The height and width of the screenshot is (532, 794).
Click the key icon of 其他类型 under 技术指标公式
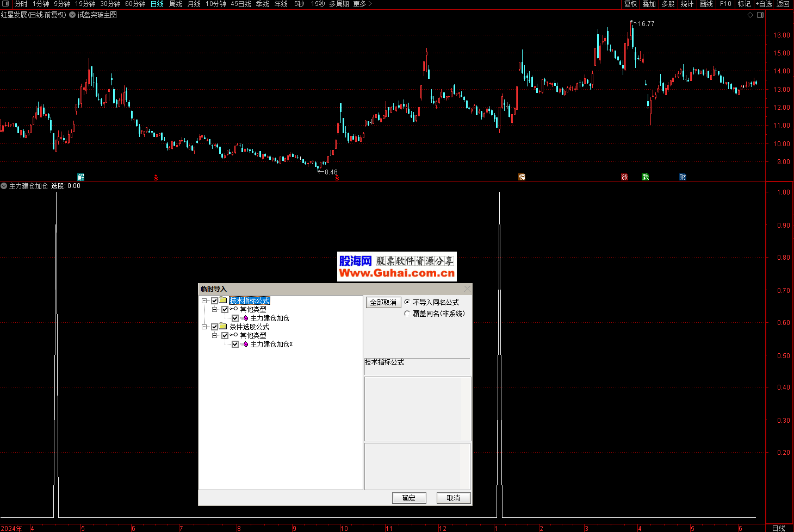pyautogui.click(x=234, y=309)
